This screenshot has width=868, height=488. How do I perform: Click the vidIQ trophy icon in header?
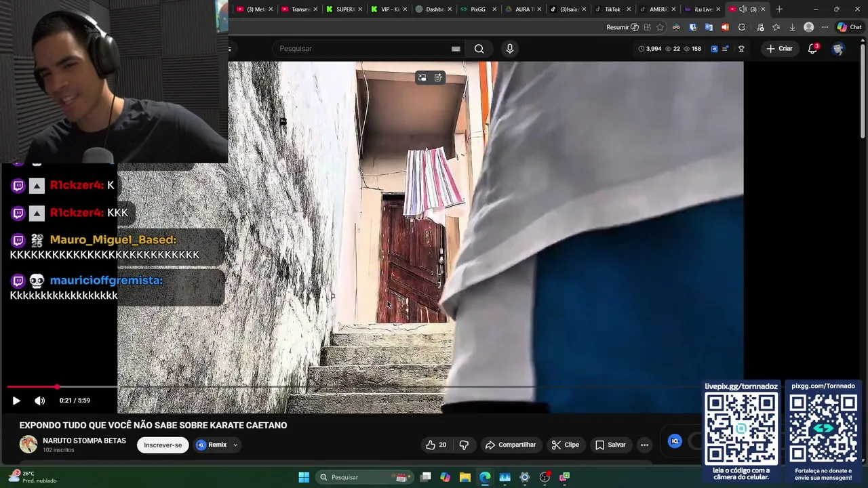(x=741, y=49)
